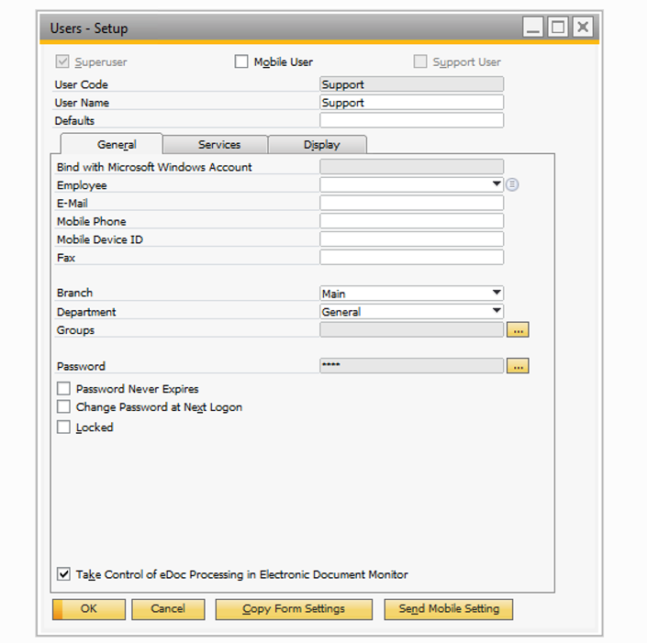Focus the Defaults field
Image resolution: width=648 pixels, height=644 pixels.
[411, 120]
